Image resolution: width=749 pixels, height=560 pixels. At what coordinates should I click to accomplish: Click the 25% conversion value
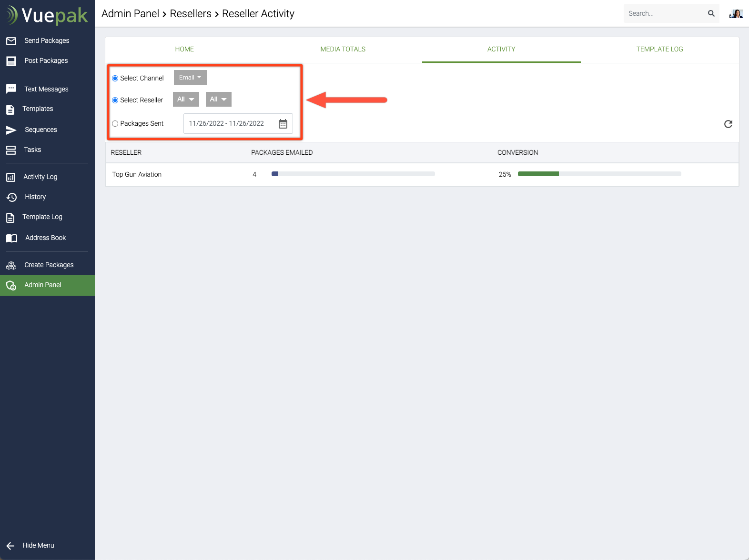click(505, 174)
